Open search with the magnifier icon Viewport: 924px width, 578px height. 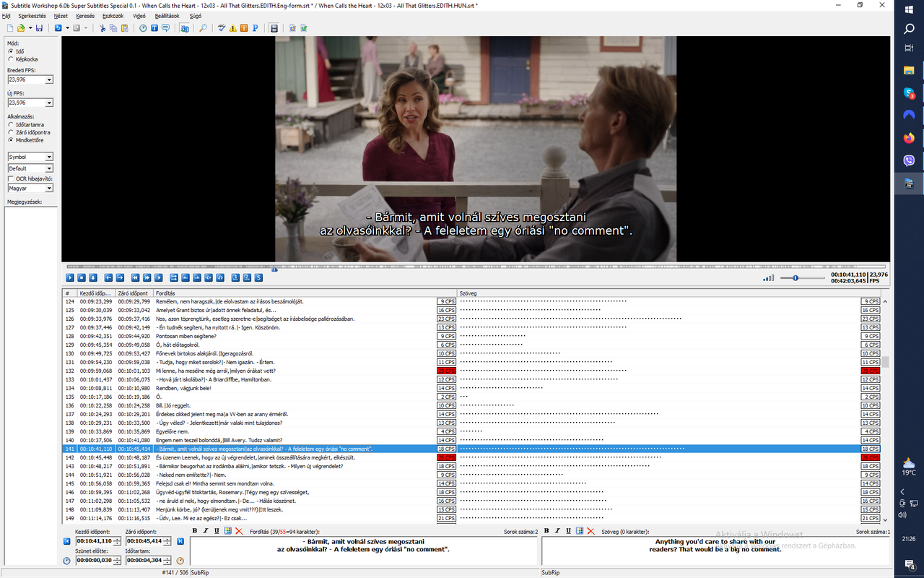click(203, 28)
